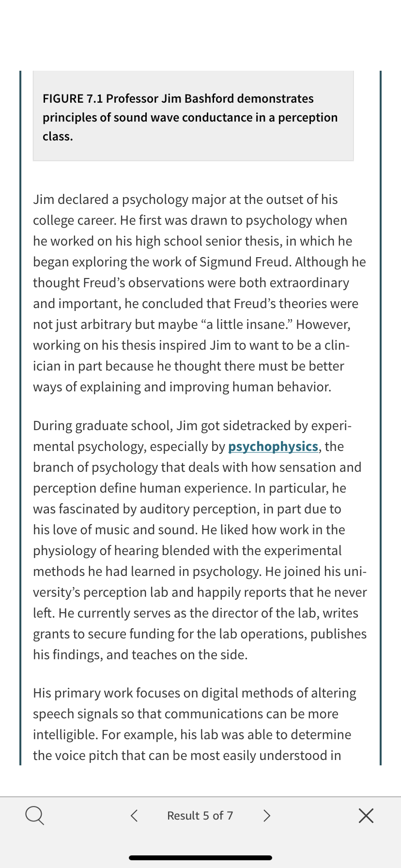Go to previous search result

click(x=134, y=815)
